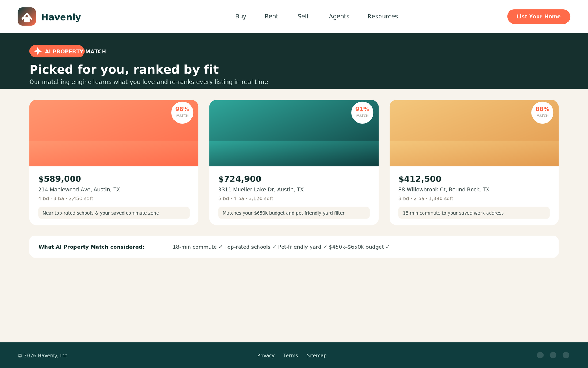Open the Agents nav item
This screenshot has width=588, height=368.
tap(339, 17)
